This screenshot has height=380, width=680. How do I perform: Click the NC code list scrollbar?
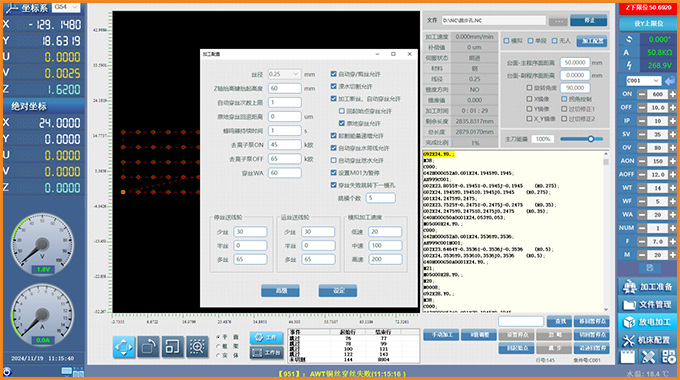click(606, 231)
